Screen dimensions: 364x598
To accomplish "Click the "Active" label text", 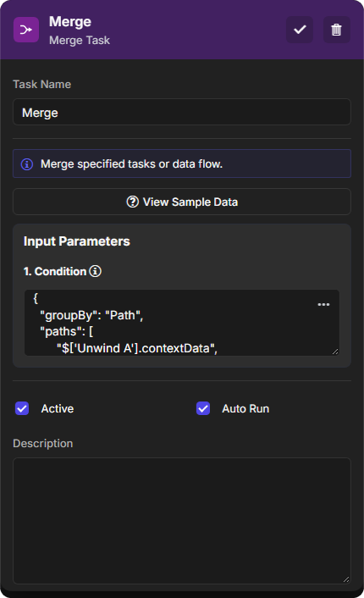I will (58, 409).
